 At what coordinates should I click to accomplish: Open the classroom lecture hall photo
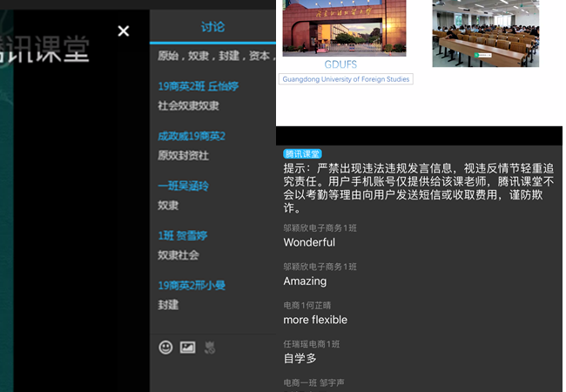pos(485,33)
